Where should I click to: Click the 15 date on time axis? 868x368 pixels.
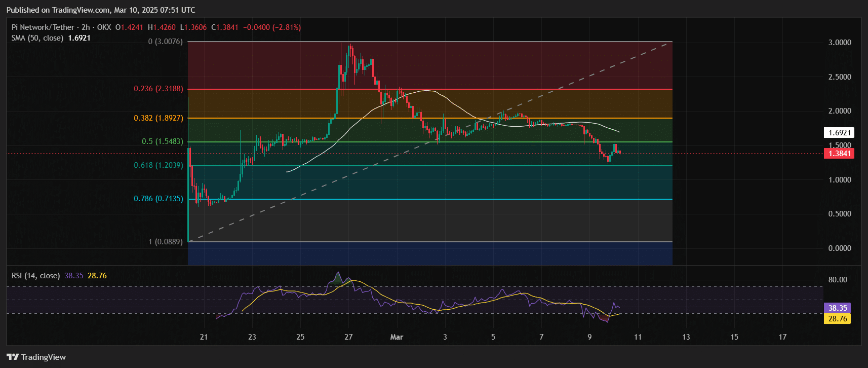coord(734,337)
